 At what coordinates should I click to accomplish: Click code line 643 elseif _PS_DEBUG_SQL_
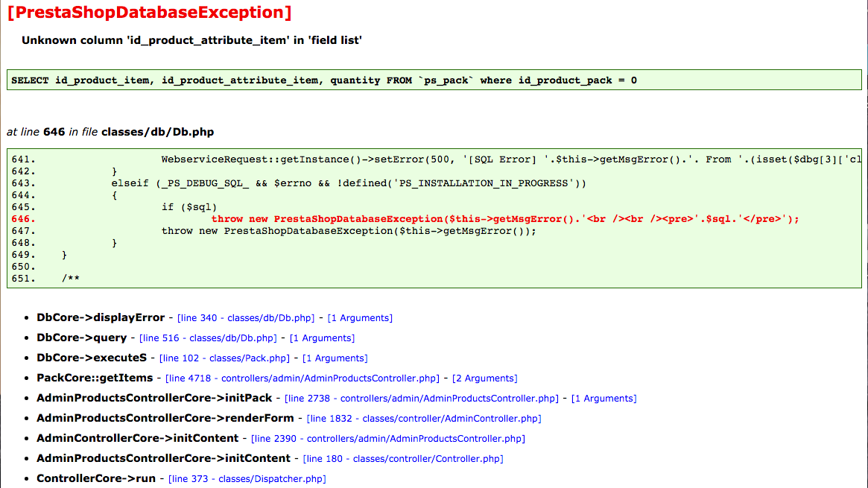[349, 184]
